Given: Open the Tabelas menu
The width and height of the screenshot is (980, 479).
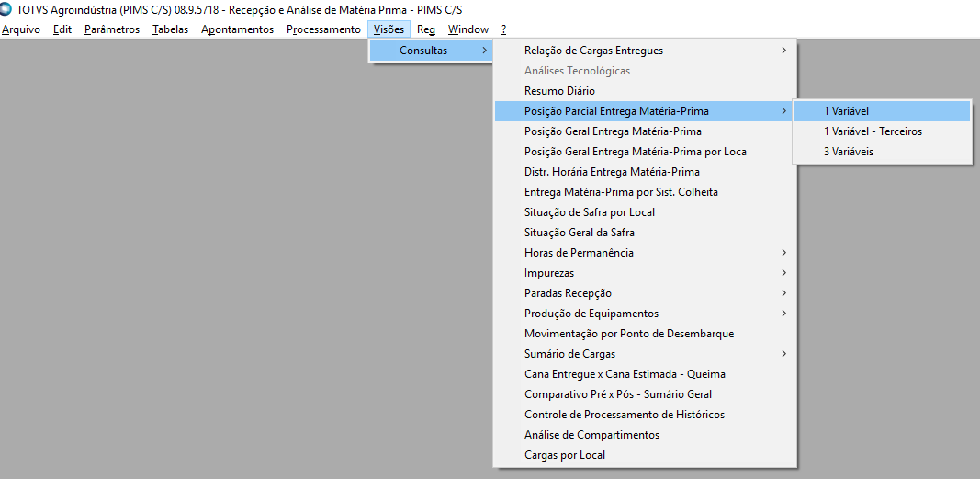Looking at the screenshot, I should 170,29.
